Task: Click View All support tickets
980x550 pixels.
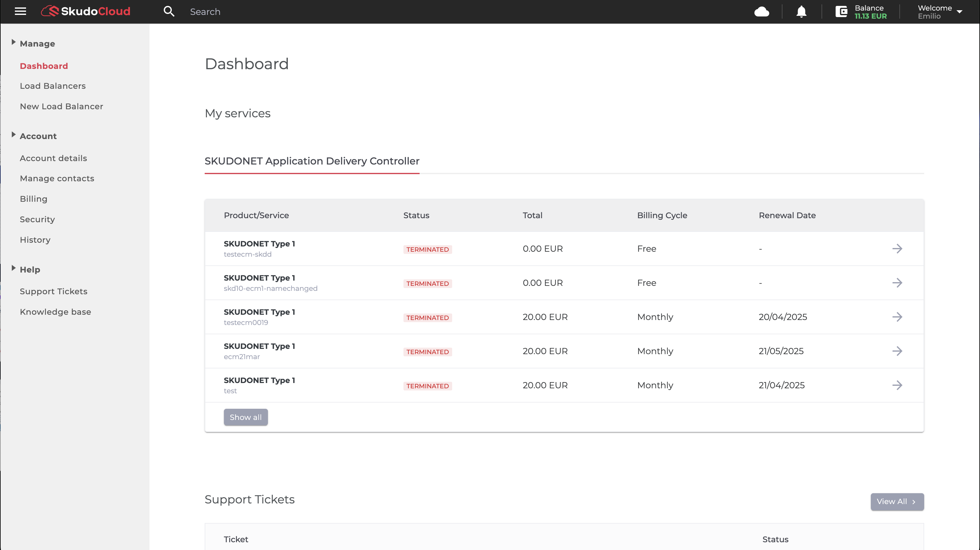Action: pos(897,502)
